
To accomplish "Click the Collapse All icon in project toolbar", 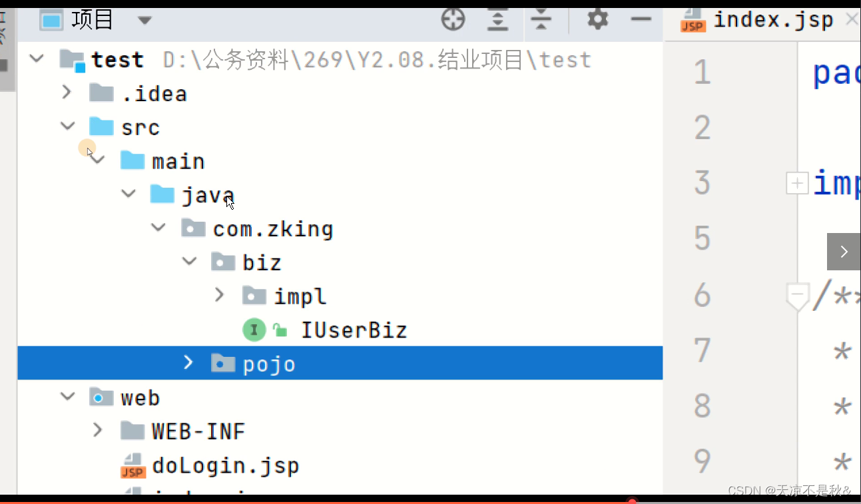I will (541, 20).
